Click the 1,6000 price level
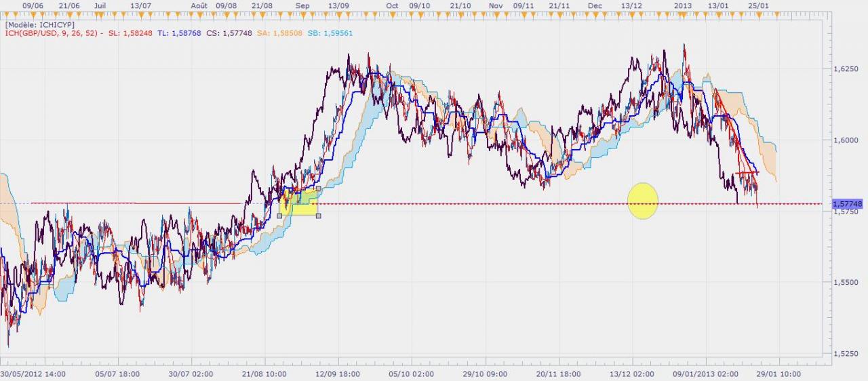Image resolution: width=868 pixels, height=381 pixels. [x=845, y=140]
